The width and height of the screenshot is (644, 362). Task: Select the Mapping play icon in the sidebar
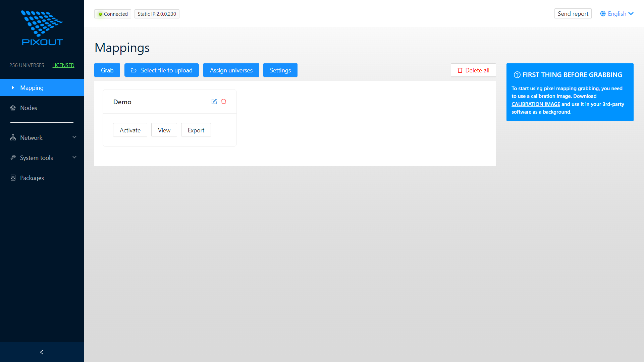tap(13, 87)
